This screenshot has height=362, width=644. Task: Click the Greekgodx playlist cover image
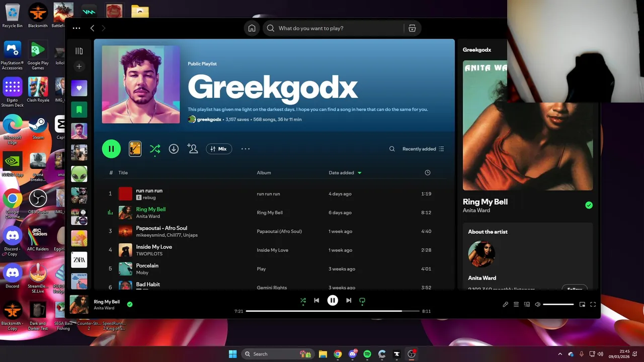coord(141,84)
